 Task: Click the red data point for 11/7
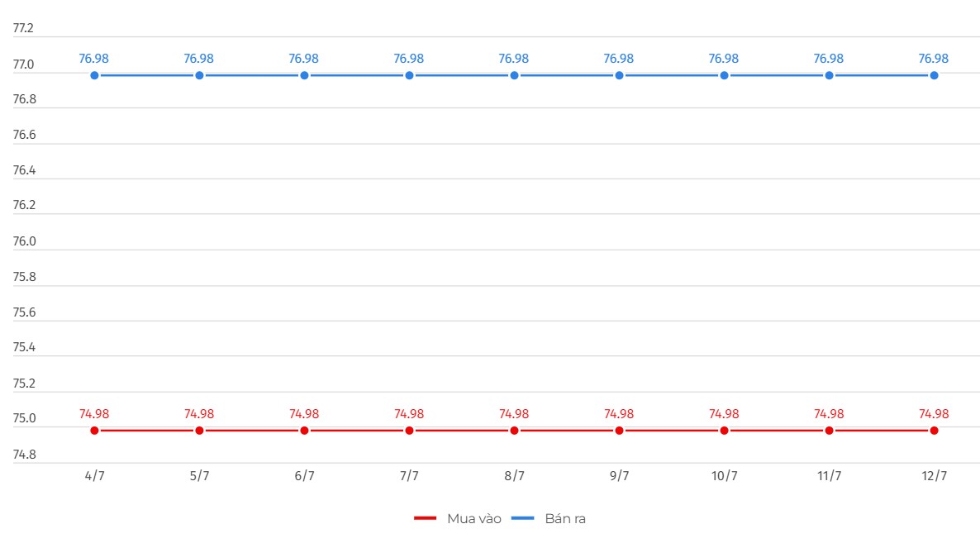pyautogui.click(x=830, y=431)
